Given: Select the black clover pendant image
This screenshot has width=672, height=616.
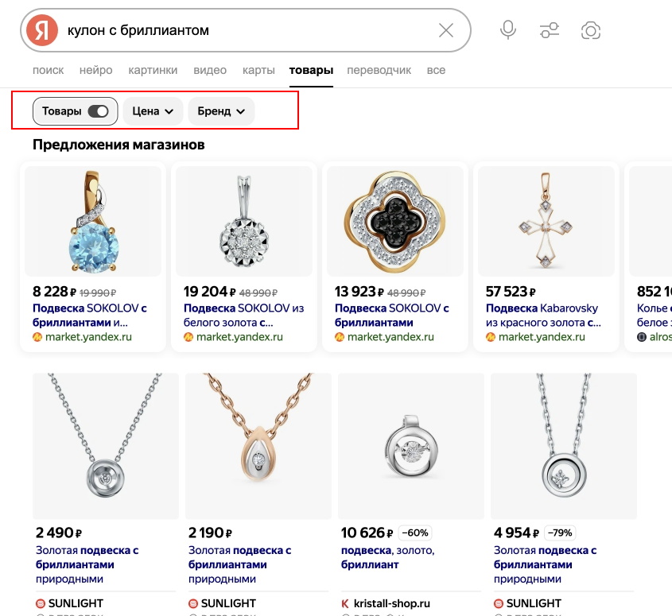Looking at the screenshot, I should pos(395,219).
